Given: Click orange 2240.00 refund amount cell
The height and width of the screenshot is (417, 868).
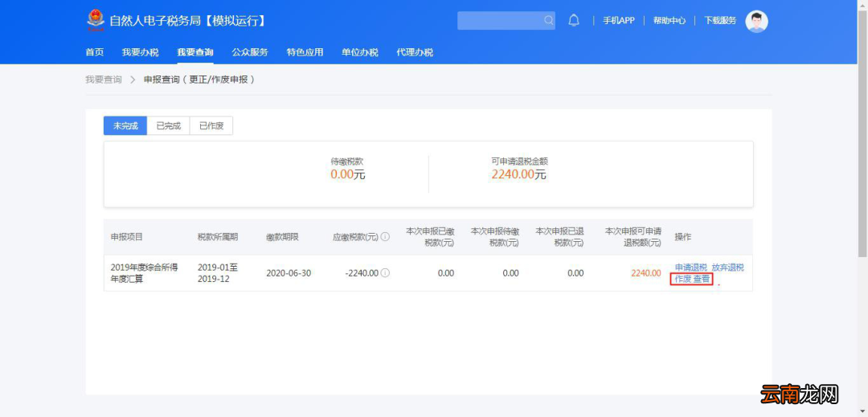Looking at the screenshot, I should (x=645, y=273).
